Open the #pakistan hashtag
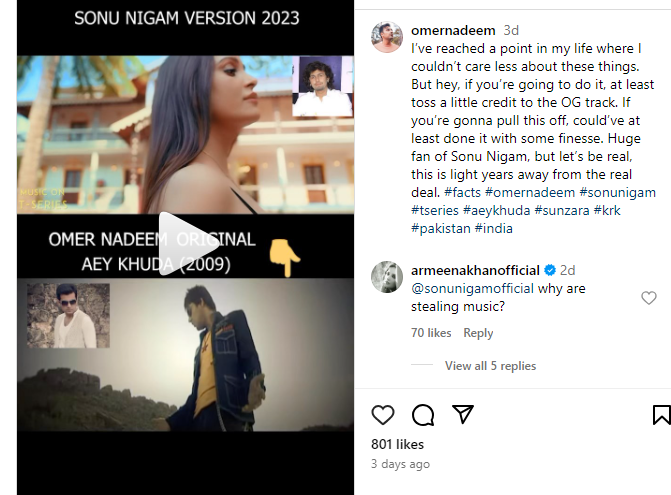The width and height of the screenshot is (671, 495). click(x=440, y=228)
